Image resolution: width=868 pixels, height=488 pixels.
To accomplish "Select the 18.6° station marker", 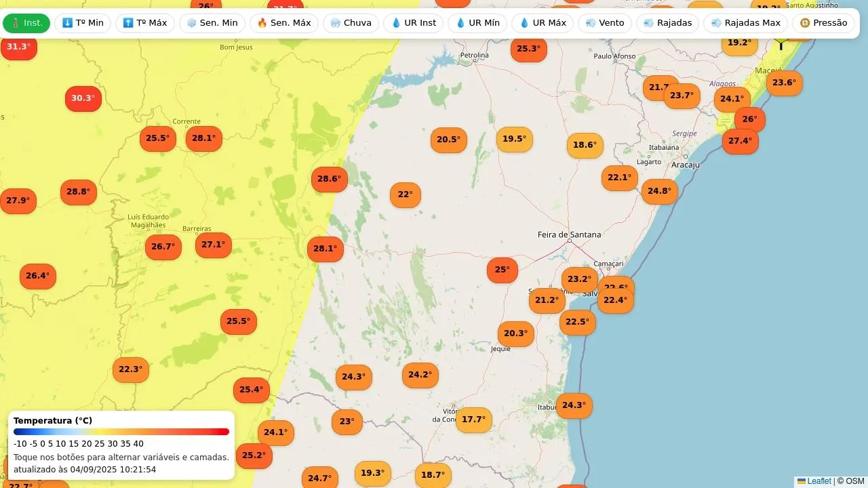I will [x=585, y=145].
